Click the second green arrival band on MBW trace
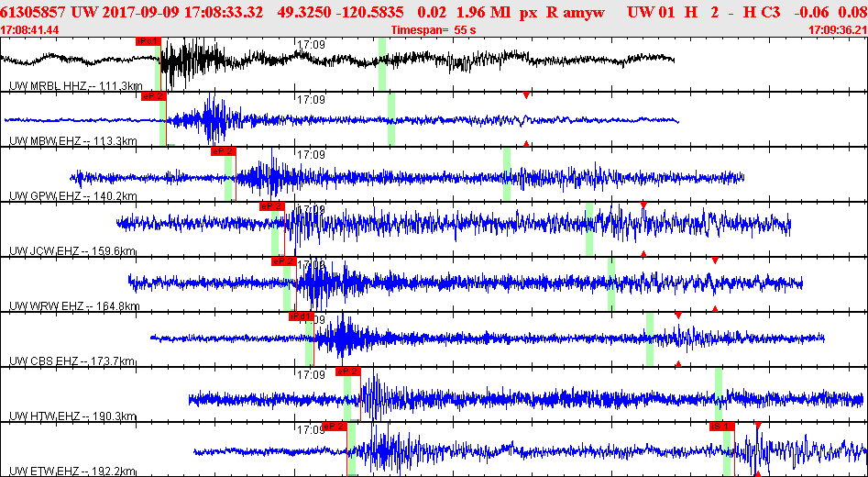The width and height of the screenshot is (868, 477). [x=391, y=119]
